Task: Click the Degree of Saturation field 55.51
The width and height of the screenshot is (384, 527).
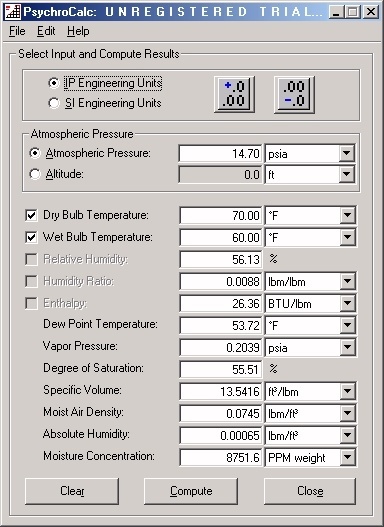Action: tap(221, 369)
